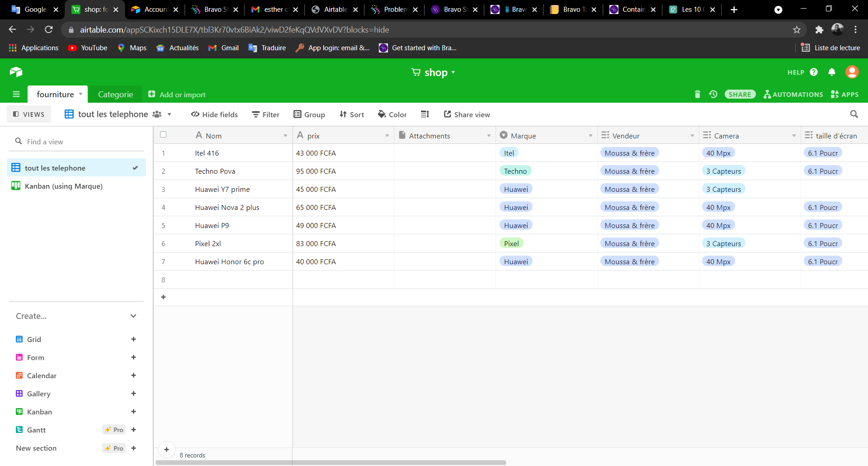The height and width of the screenshot is (466, 868).
Task: Expand the prix column dropdown
Action: click(x=387, y=136)
